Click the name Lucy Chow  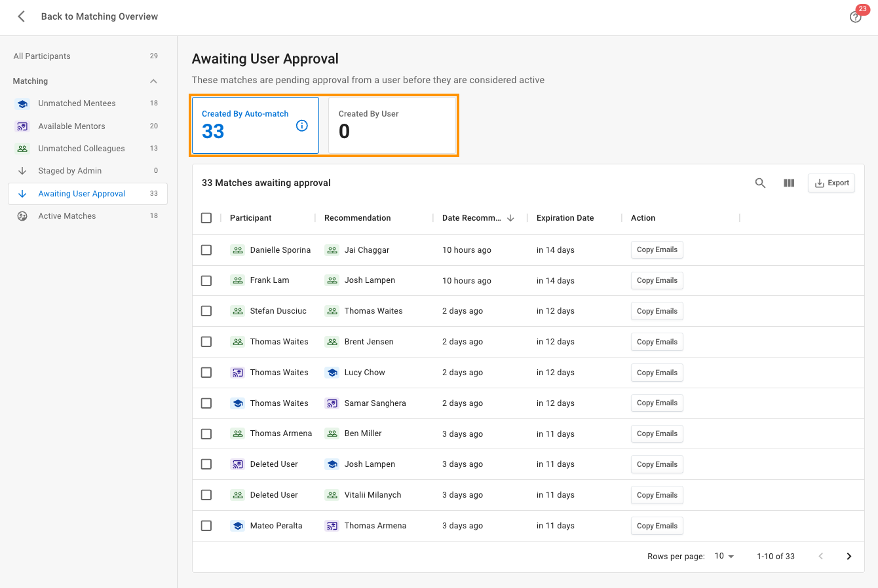[365, 373]
